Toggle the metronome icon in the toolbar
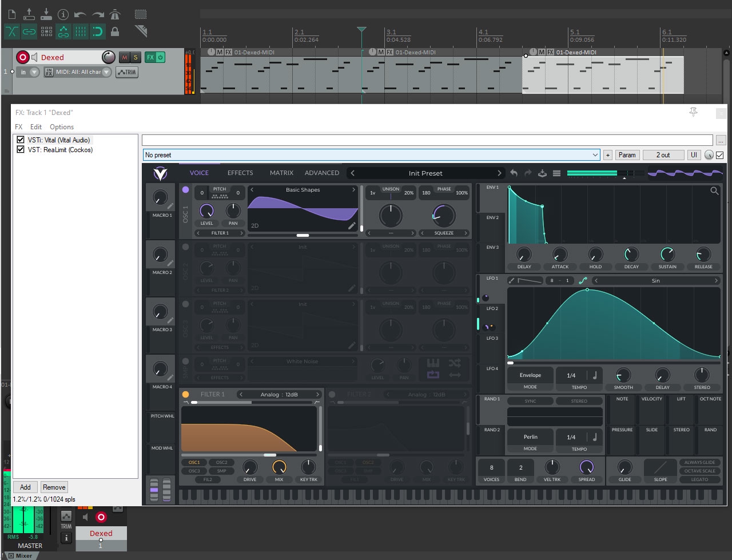This screenshot has width=732, height=560. coord(114,14)
